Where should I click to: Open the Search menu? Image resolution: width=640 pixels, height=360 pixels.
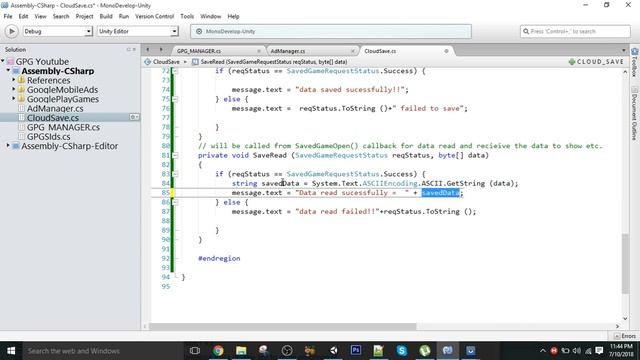(x=61, y=16)
